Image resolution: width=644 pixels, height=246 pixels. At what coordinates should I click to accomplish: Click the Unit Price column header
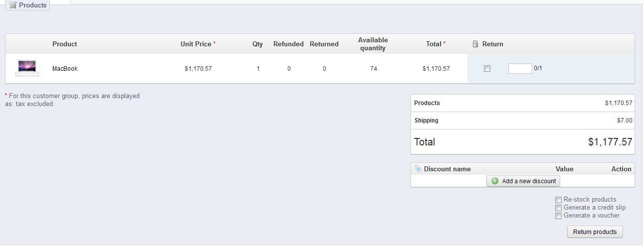196,44
